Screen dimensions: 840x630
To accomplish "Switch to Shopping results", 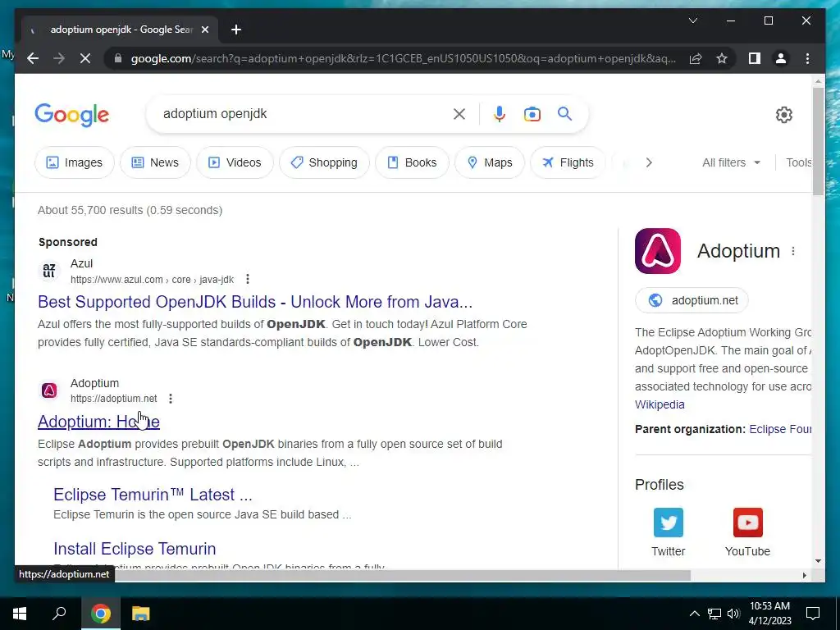I will (x=324, y=162).
